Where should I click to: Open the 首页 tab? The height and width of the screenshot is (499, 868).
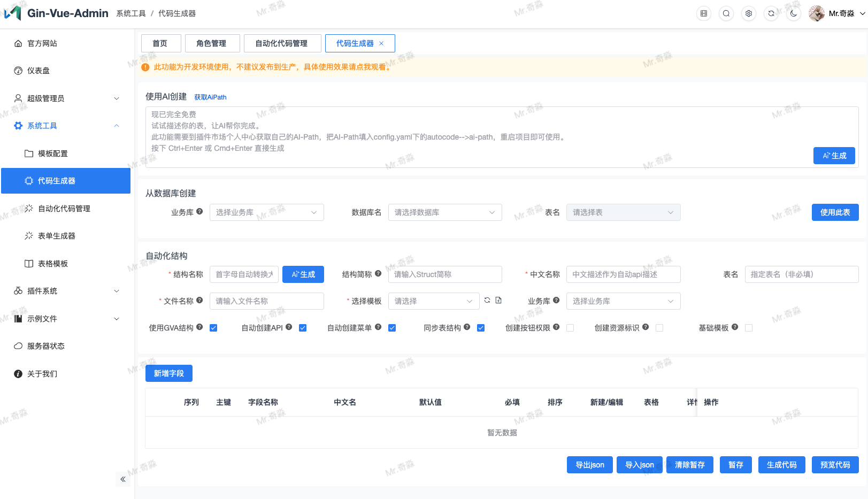click(x=160, y=43)
